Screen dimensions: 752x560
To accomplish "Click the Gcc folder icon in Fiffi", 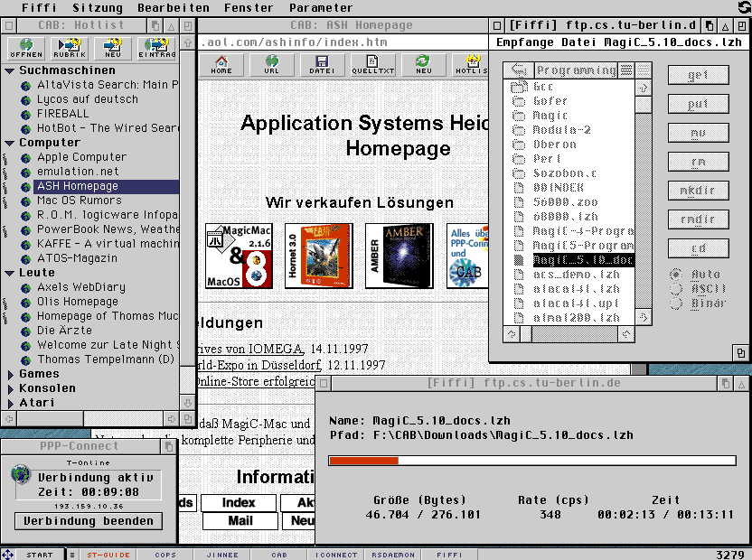I will (519, 87).
